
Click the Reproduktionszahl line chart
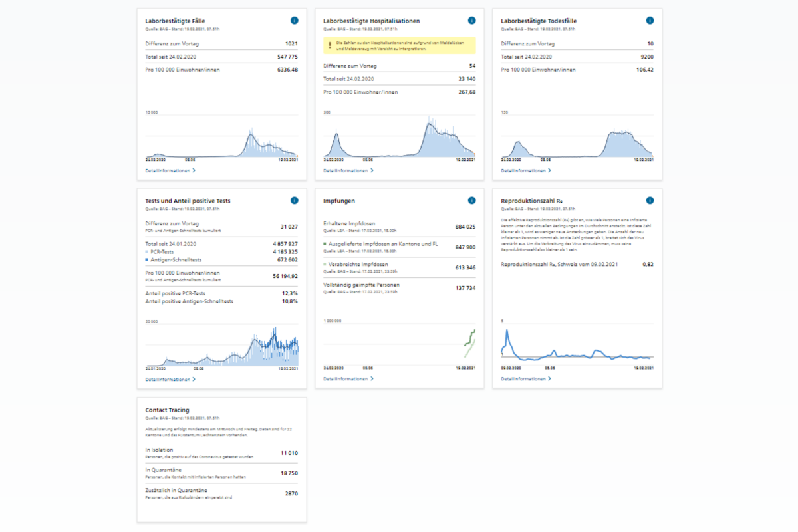(578, 344)
